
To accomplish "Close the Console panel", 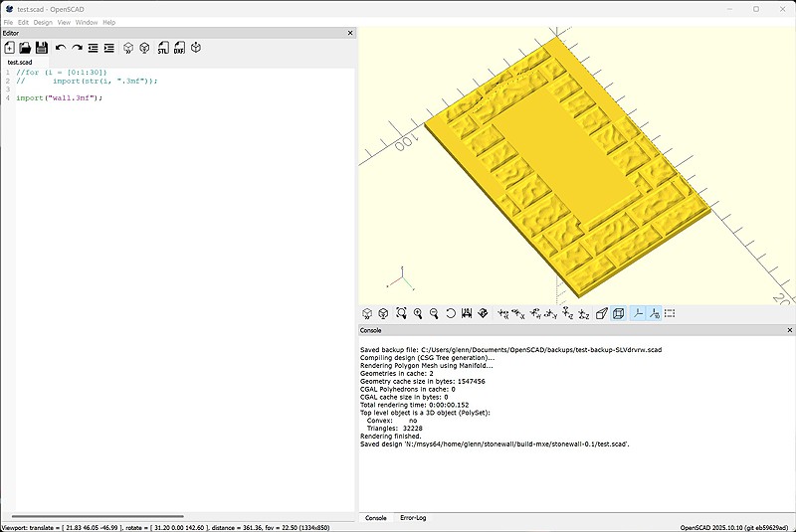I will [x=790, y=330].
